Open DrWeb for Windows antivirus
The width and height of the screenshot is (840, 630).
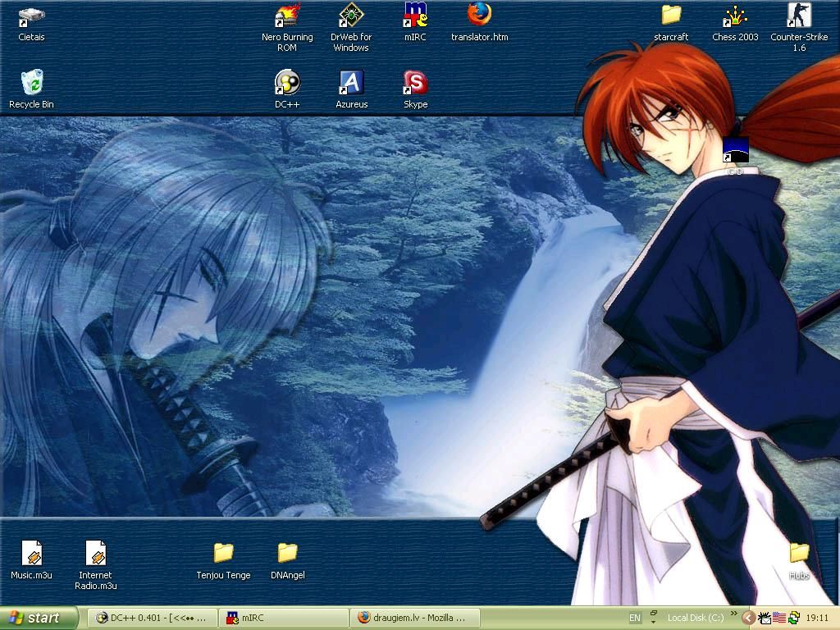coord(351,28)
